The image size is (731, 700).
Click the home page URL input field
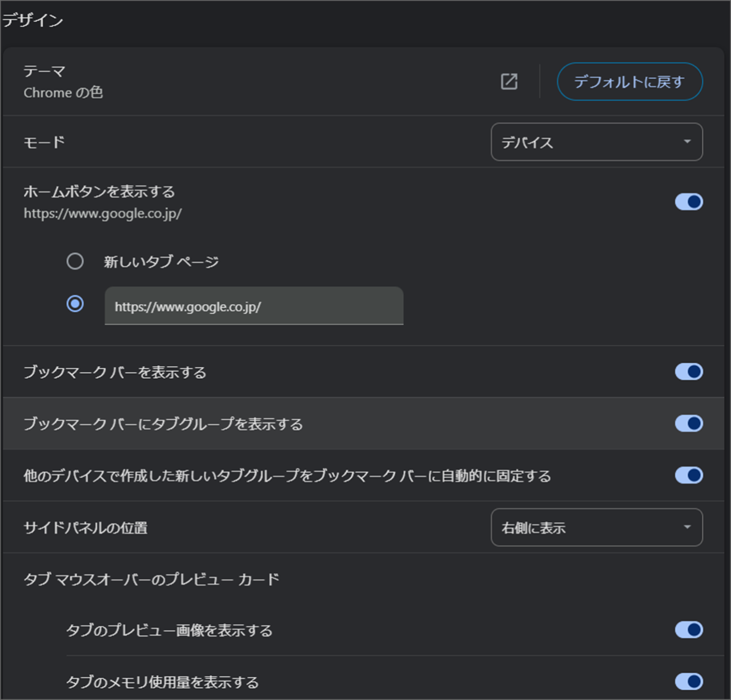(254, 306)
